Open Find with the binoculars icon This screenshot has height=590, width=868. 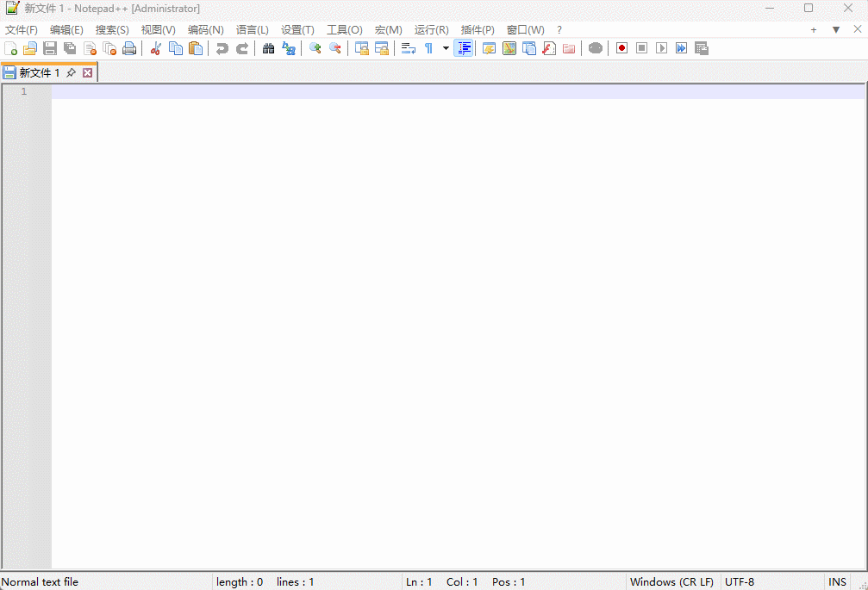click(269, 48)
